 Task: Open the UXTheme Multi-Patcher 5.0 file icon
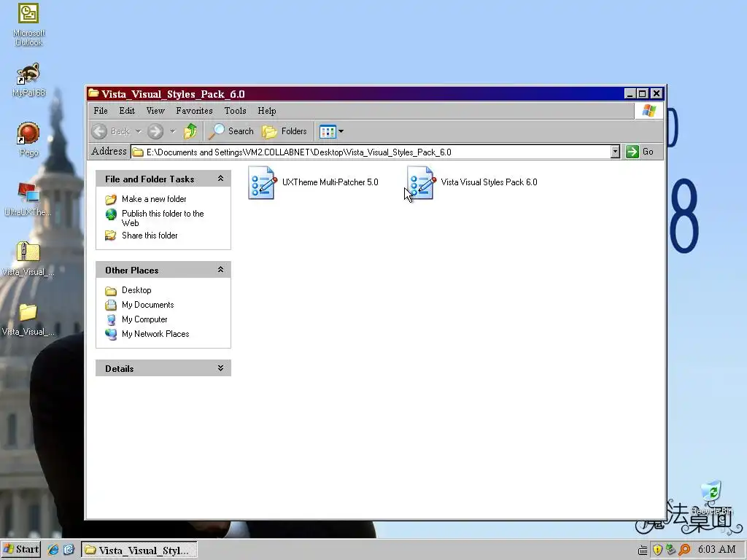coord(262,183)
